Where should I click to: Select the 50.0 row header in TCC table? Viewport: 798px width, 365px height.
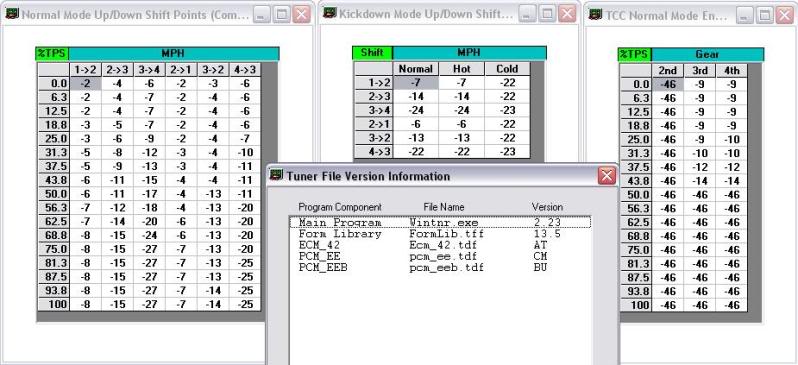click(636, 194)
